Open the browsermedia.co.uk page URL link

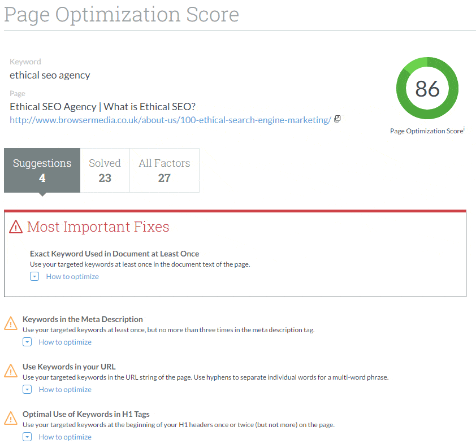170,120
